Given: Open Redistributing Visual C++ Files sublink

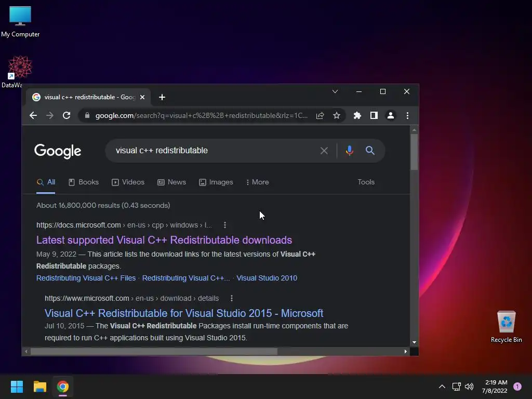Looking at the screenshot, I should pos(86,278).
